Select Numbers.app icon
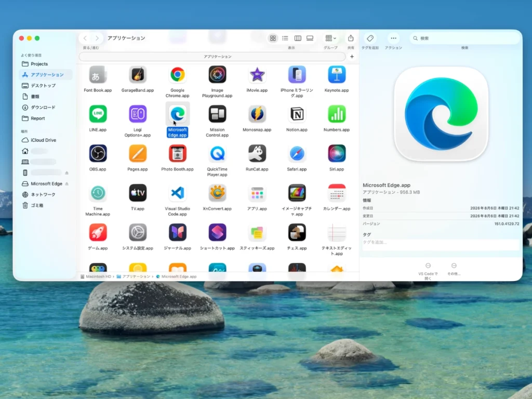 coord(337,114)
